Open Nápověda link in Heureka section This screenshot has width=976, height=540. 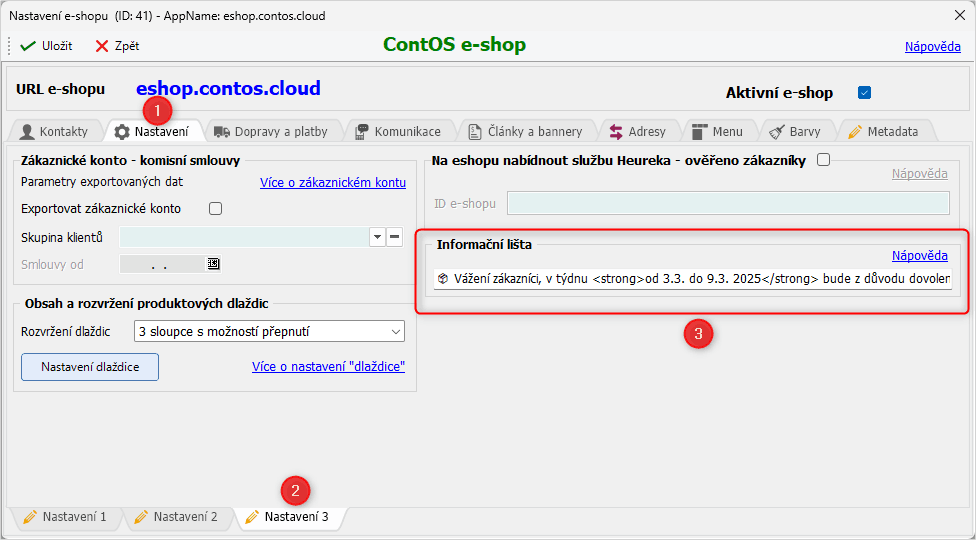pyautogui.click(x=920, y=174)
